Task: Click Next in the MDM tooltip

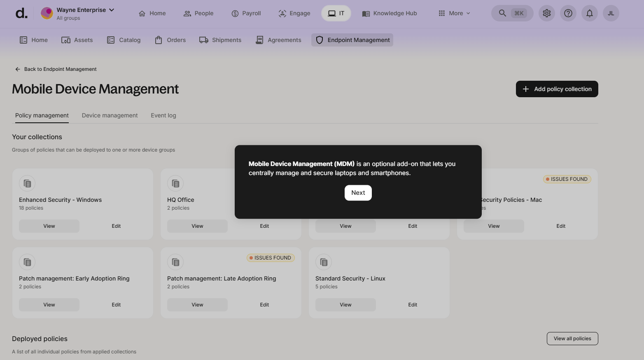Action: tap(358, 193)
